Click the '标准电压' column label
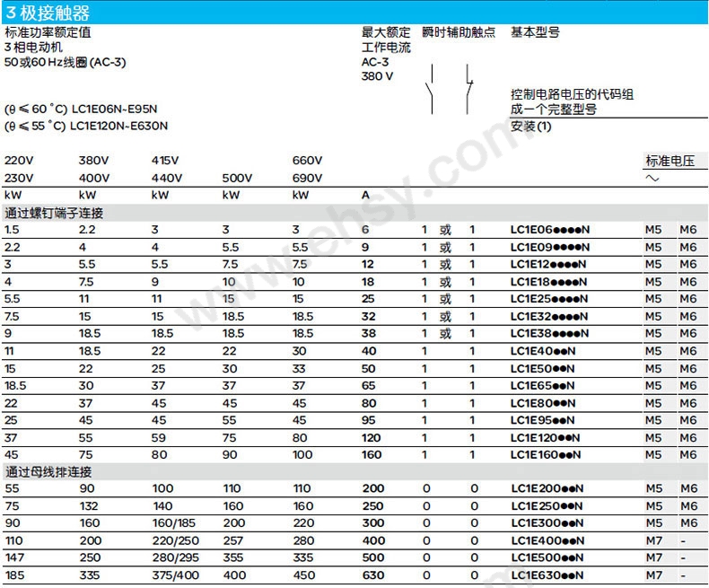709x588 pixels. click(x=670, y=161)
